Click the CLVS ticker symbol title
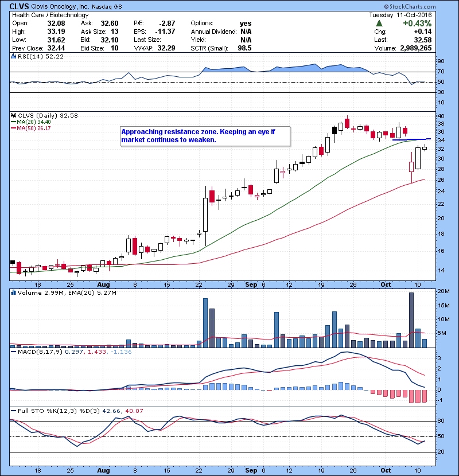The height and width of the screenshot is (476, 459). coord(19,6)
